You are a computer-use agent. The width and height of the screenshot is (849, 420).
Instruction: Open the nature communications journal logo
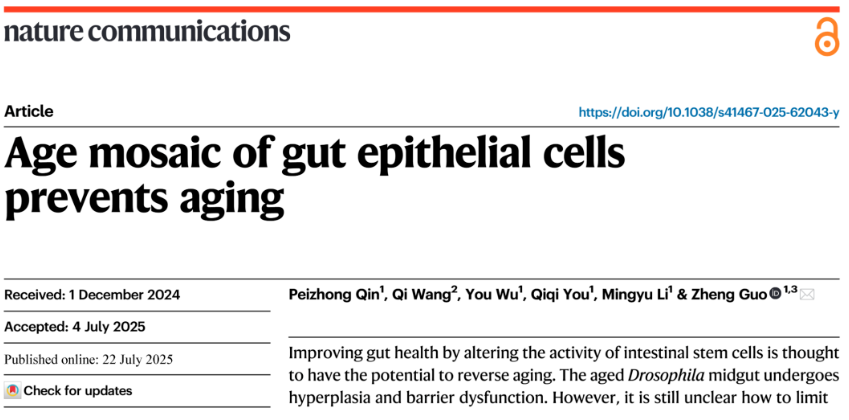tap(147, 31)
